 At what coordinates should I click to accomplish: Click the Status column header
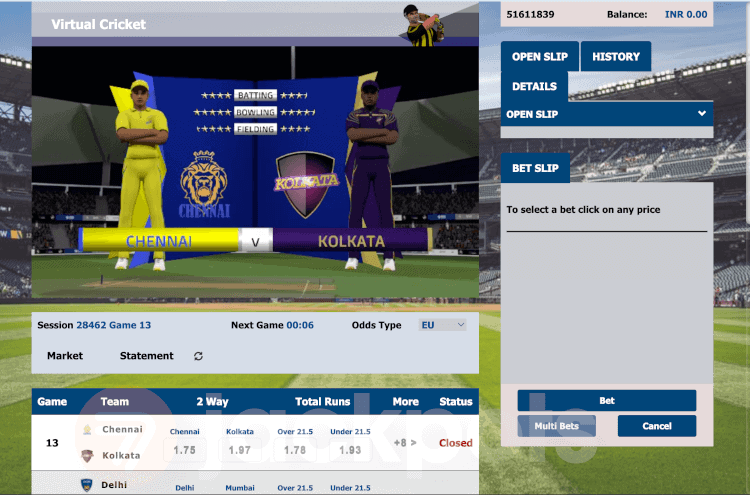456,402
